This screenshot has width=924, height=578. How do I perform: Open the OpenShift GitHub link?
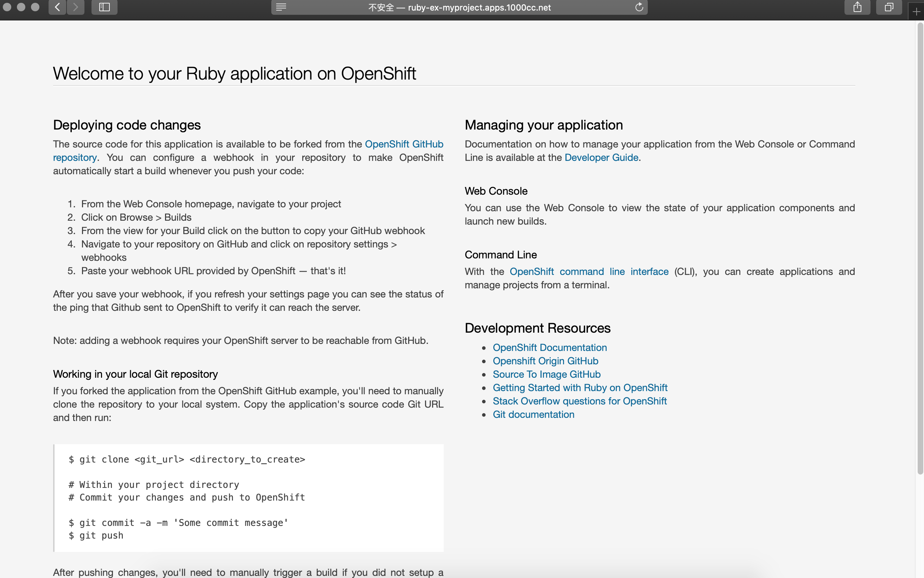(x=404, y=144)
